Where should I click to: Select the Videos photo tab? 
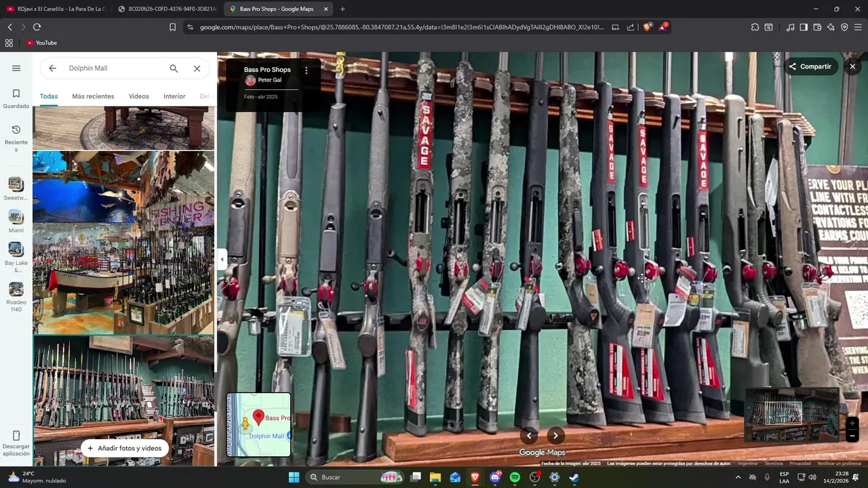tap(139, 96)
